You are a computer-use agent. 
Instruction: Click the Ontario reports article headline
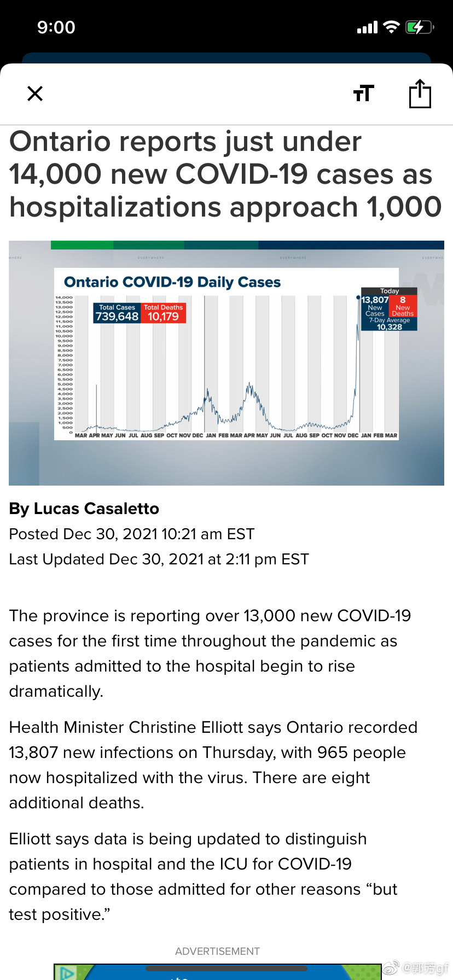pyautogui.click(x=225, y=174)
